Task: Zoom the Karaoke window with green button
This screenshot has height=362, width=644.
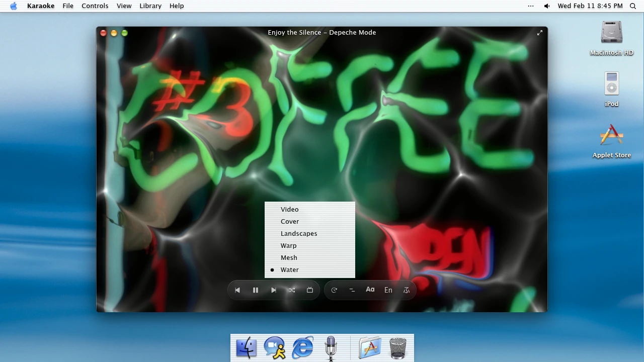Action: click(x=124, y=33)
